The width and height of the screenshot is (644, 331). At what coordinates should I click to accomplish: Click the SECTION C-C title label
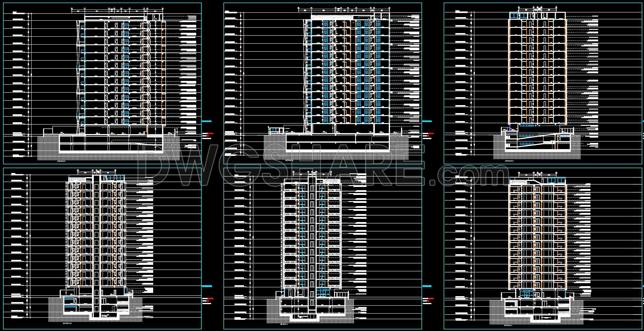(61, 161)
